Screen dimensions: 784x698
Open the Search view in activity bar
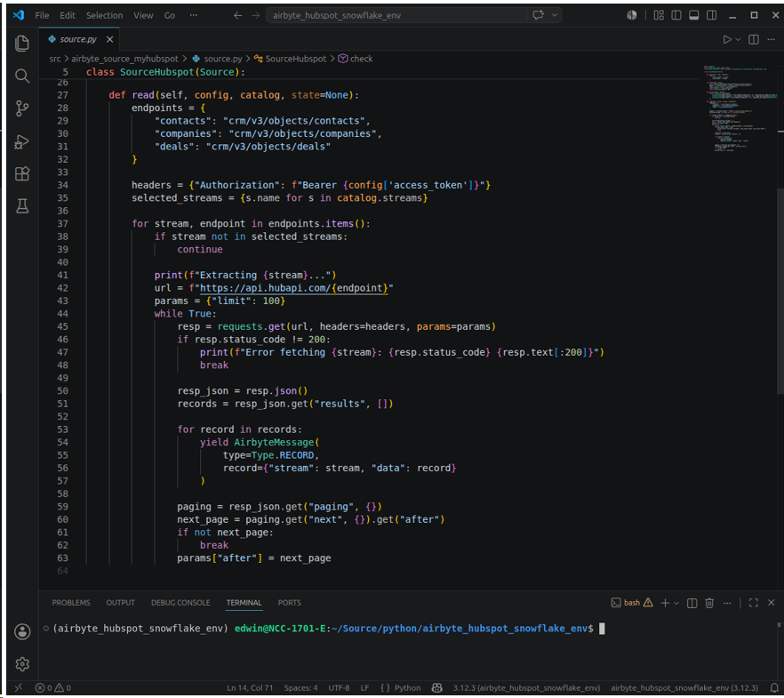22,76
